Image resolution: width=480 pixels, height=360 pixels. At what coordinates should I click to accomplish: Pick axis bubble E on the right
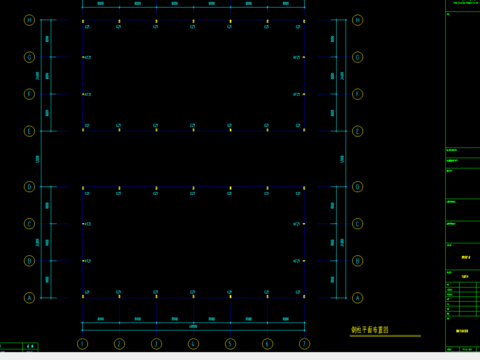357,131
